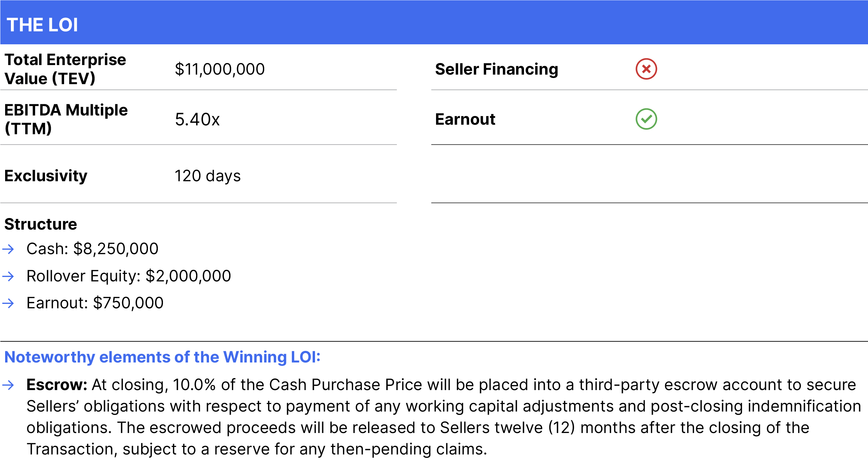Click the green checkmark icon beside Earnout
868x464 pixels.
click(646, 119)
